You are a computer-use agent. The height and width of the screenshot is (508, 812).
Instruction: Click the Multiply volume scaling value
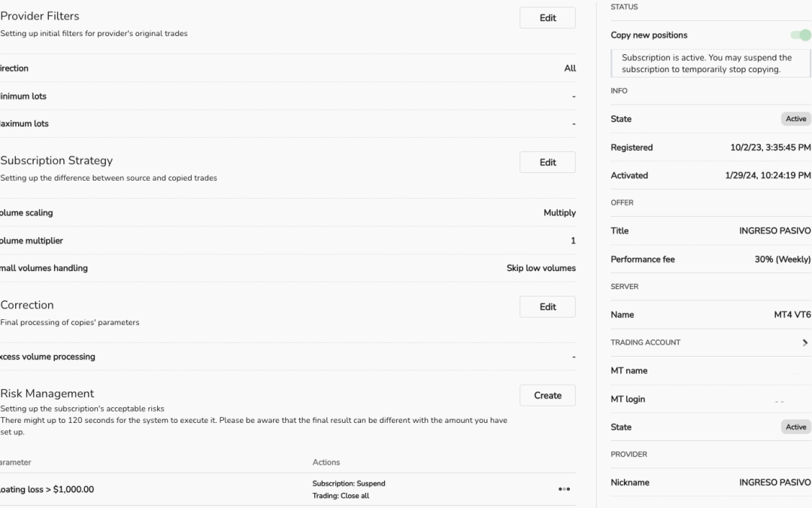click(x=559, y=213)
